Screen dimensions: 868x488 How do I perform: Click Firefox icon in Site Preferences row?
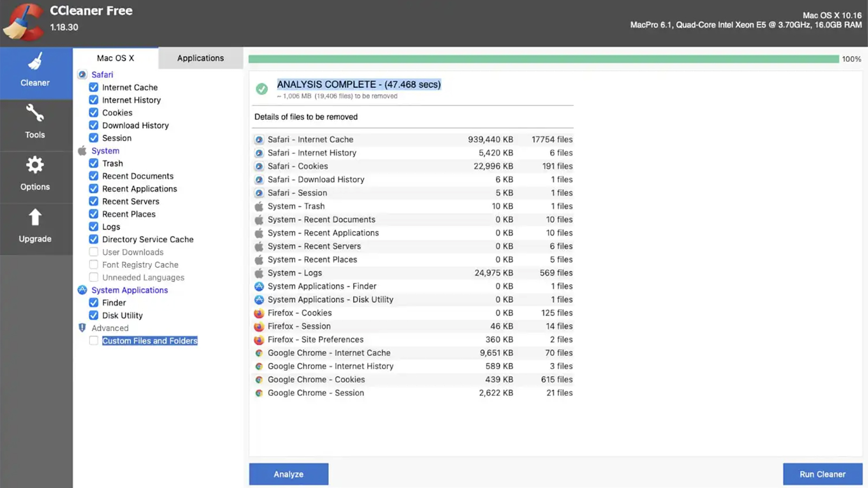point(259,340)
